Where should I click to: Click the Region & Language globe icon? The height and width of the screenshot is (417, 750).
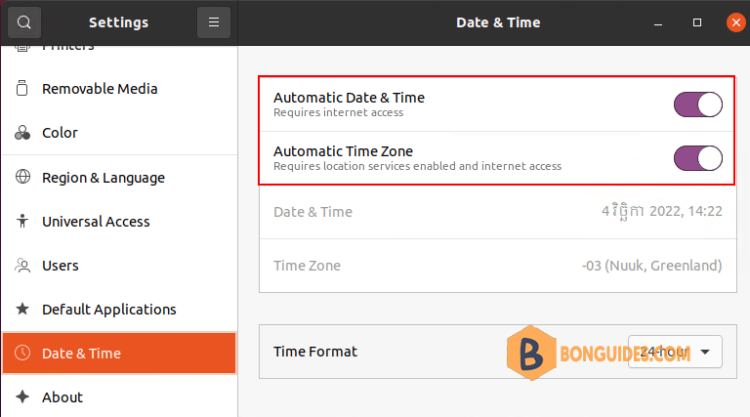click(23, 177)
